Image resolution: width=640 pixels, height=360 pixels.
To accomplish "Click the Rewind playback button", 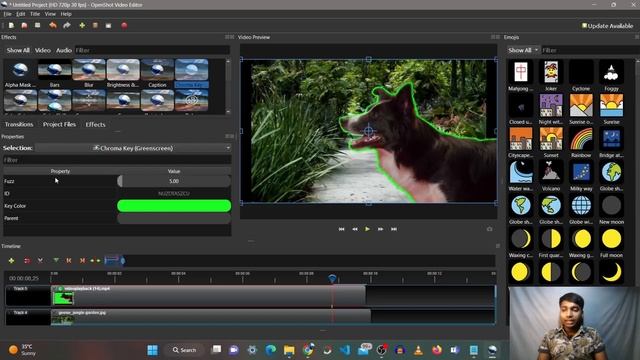I will (x=355, y=229).
